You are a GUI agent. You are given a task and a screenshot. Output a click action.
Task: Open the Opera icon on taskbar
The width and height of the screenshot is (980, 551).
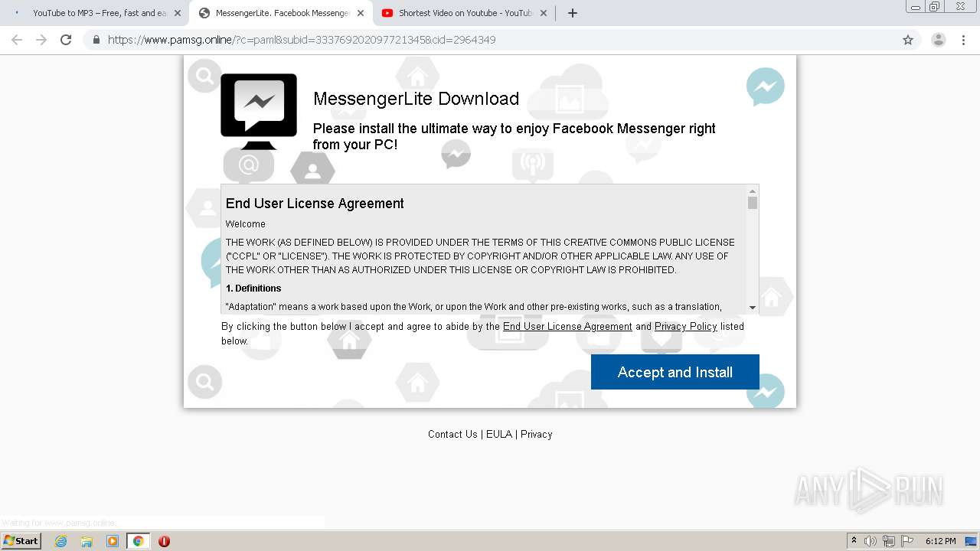pyautogui.click(x=164, y=541)
